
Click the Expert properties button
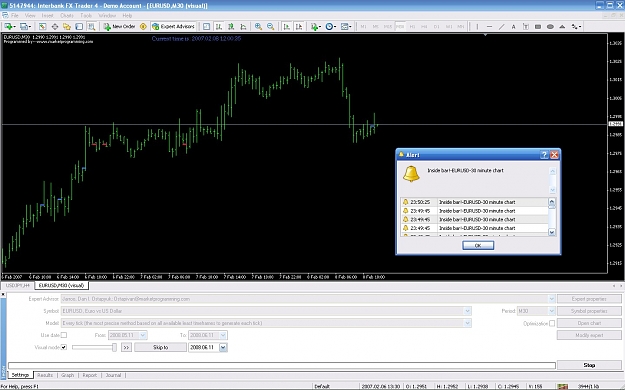point(589,299)
